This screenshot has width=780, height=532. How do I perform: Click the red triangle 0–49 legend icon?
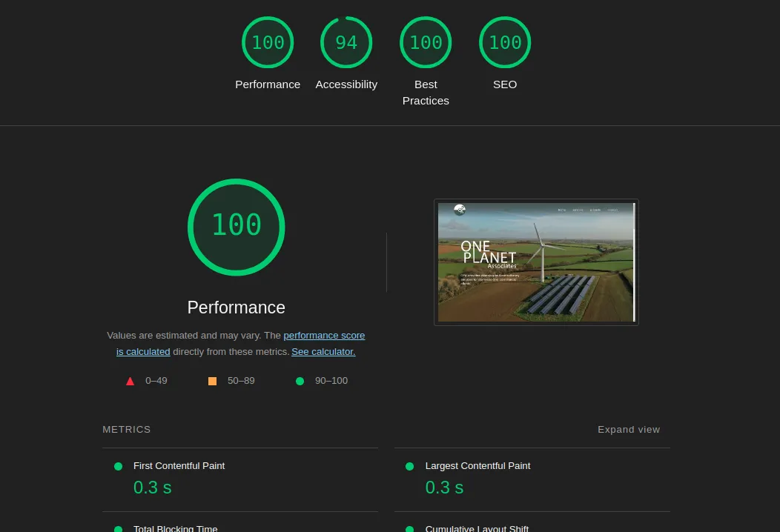130,381
